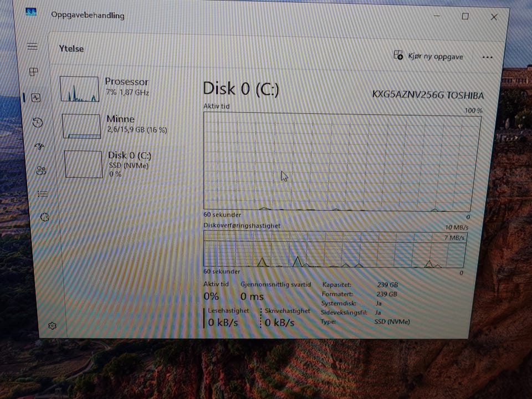Click the 0 ms response time value
Screen dimensions: 532x399
click(252, 297)
